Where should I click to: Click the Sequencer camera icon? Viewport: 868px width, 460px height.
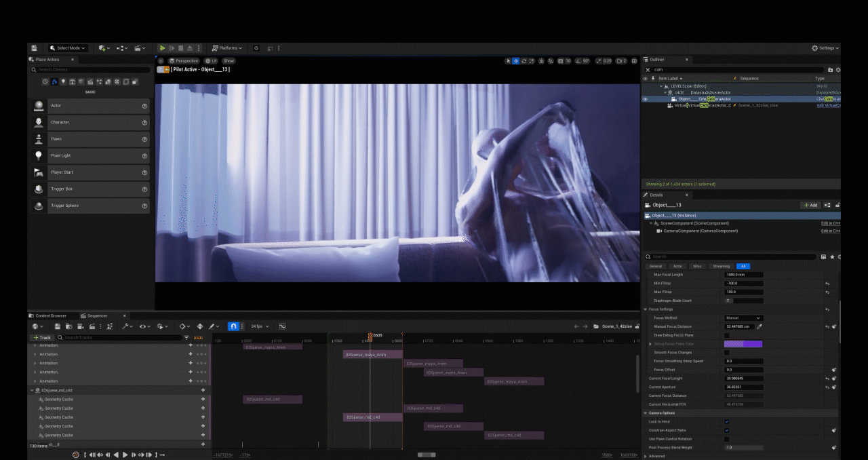(x=79, y=326)
